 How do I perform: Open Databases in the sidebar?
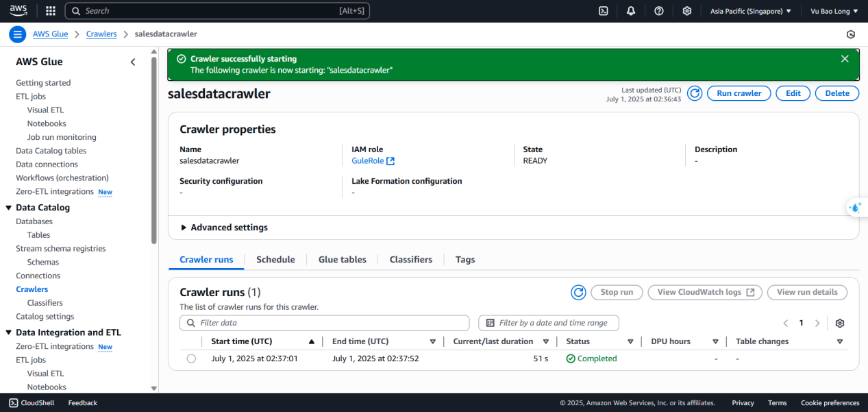pyautogui.click(x=34, y=221)
